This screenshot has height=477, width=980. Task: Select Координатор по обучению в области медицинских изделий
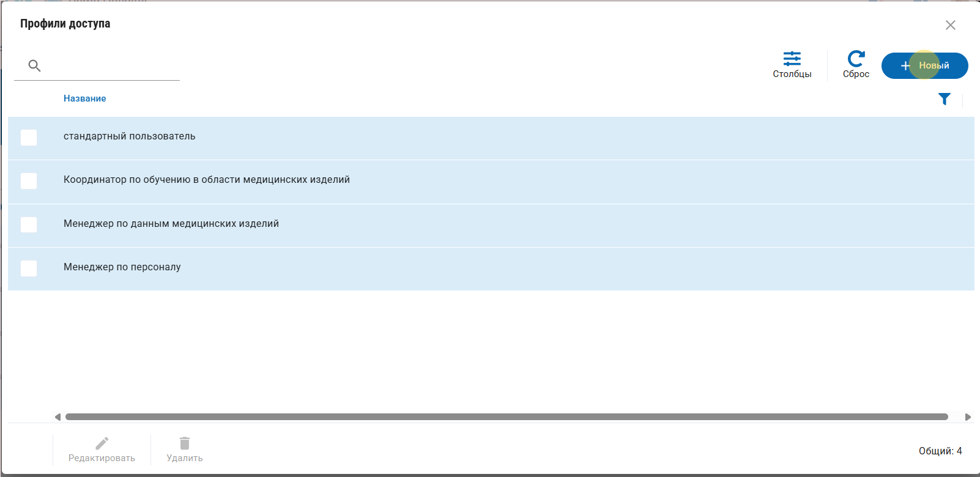pos(206,180)
